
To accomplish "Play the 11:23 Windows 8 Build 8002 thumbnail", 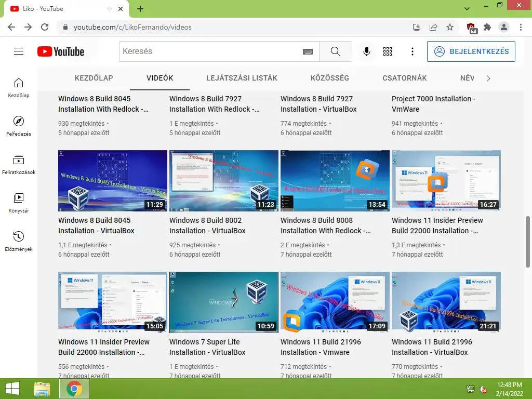I will [x=224, y=181].
